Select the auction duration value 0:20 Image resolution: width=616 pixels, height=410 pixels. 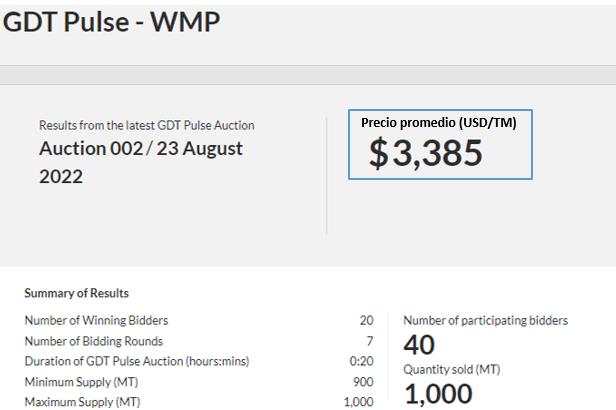(x=363, y=361)
